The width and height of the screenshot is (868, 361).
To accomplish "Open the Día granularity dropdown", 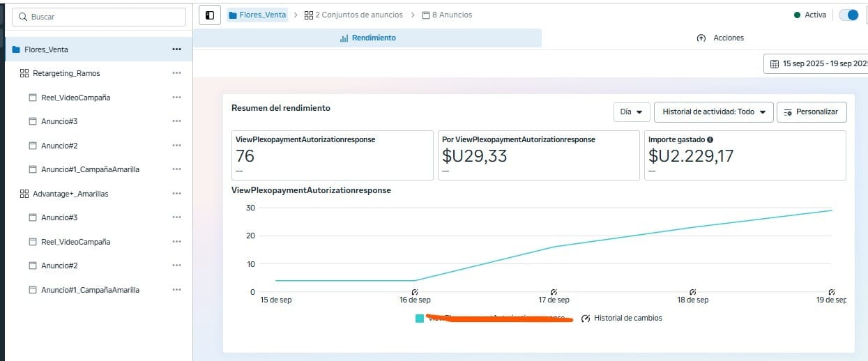I will 631,112.
